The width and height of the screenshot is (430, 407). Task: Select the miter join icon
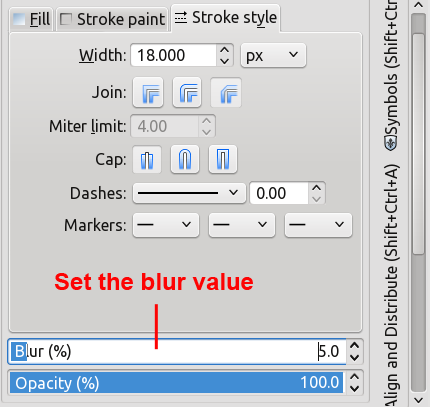[x=148, y=93]
